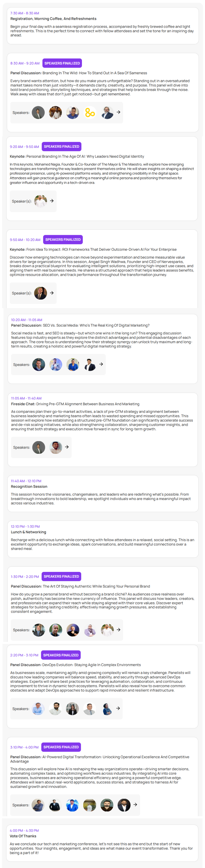Click first speaker avatar in SEO Vs. Social Media panel
This screenshot has width=205, height=868.
(38, 365)
